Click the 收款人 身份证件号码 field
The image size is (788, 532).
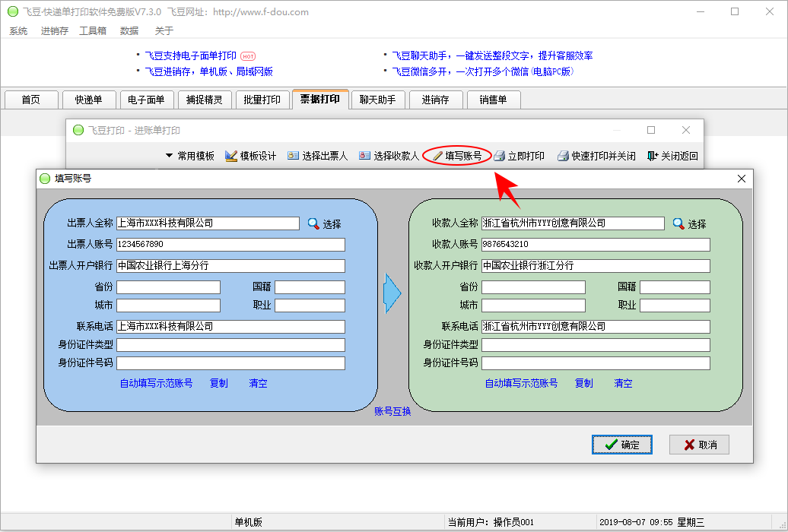596,363
